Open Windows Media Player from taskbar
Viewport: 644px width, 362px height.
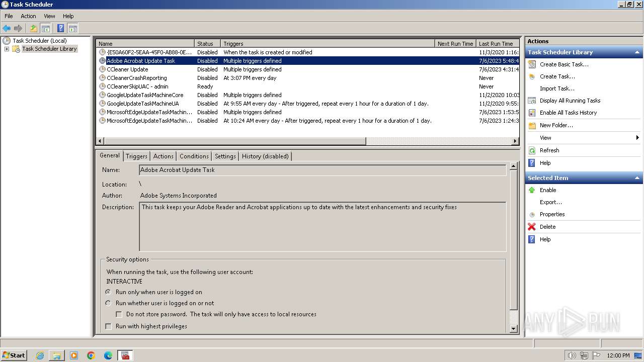pyautogui.click(x=74, y=355)
